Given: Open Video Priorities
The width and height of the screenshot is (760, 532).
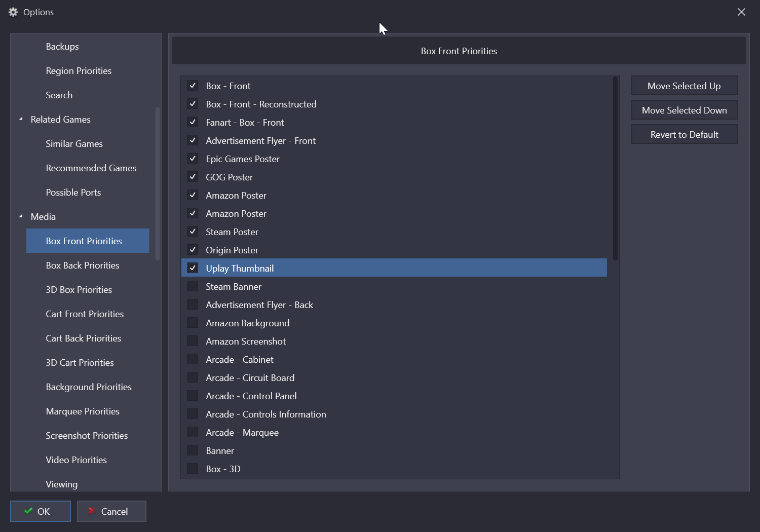Looking at the screenshot, I should tap(77, 460).
